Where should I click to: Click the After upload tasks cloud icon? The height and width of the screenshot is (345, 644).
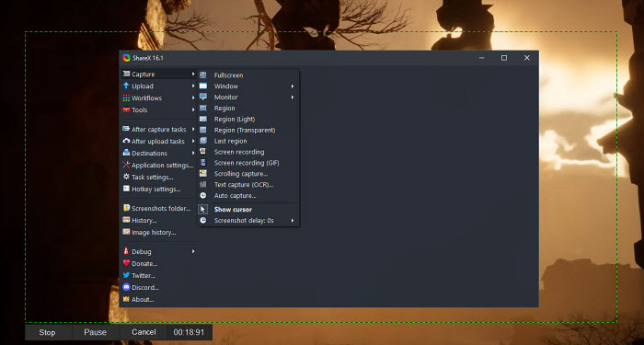[126, 141]
